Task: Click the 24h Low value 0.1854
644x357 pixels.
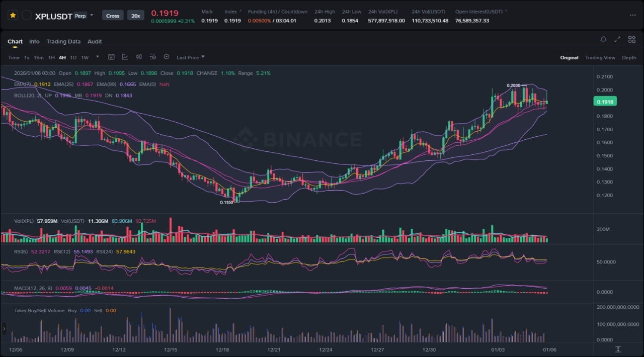Action: 350,21
